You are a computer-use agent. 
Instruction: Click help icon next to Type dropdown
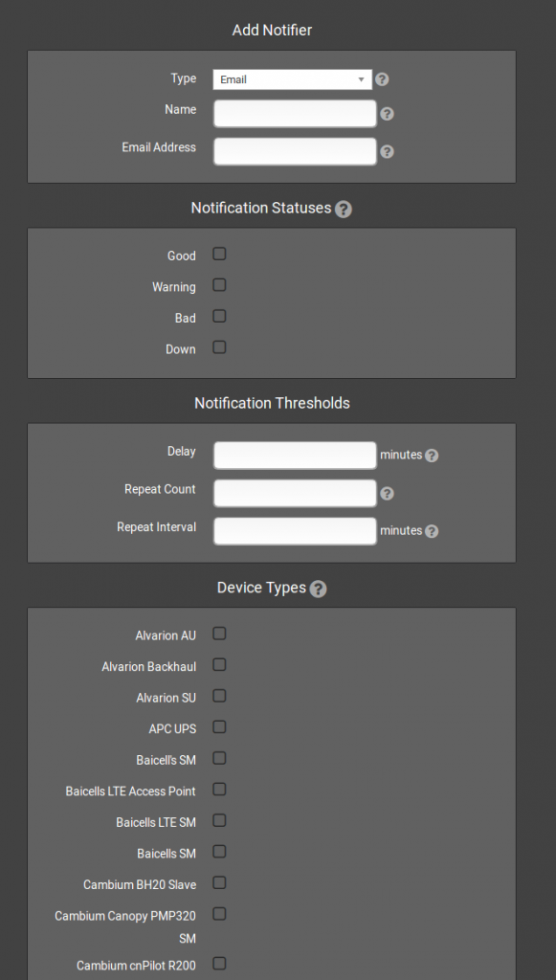tap(383, 79)
